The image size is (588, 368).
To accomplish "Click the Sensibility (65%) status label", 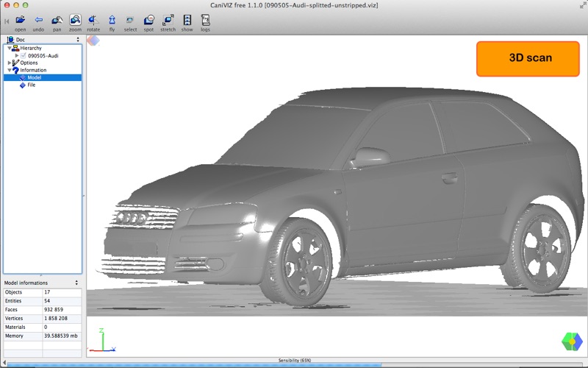I will point(295,360).
